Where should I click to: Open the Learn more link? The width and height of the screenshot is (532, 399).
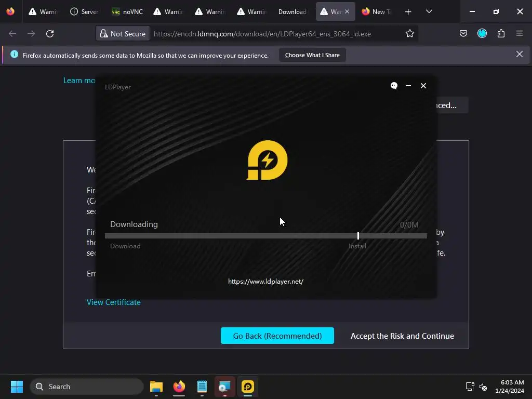click(x=79, y=81)
